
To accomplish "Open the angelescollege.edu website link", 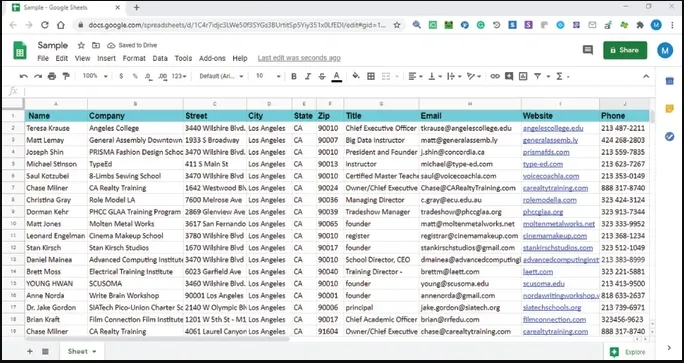I will [x=553, y=128].
